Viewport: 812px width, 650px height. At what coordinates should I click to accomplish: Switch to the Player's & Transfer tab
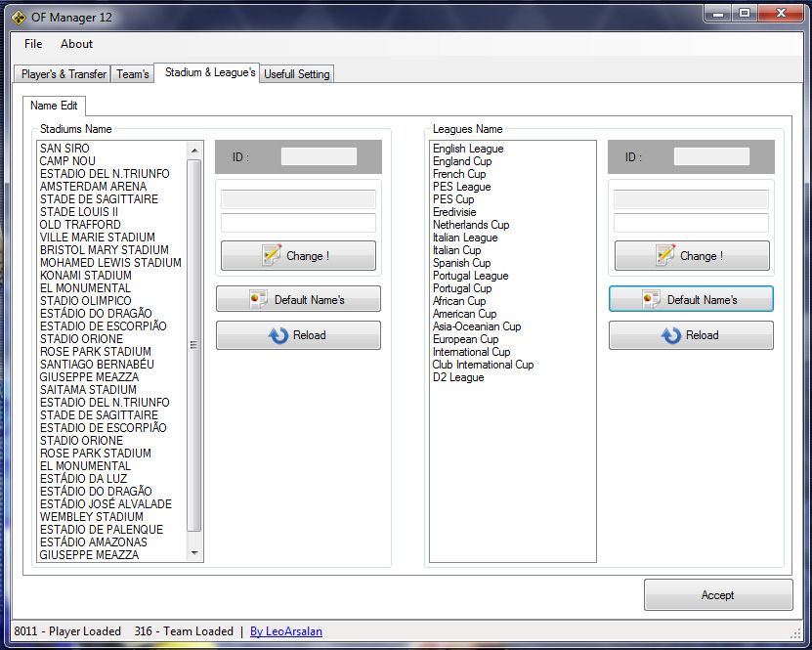coord(64,74)
